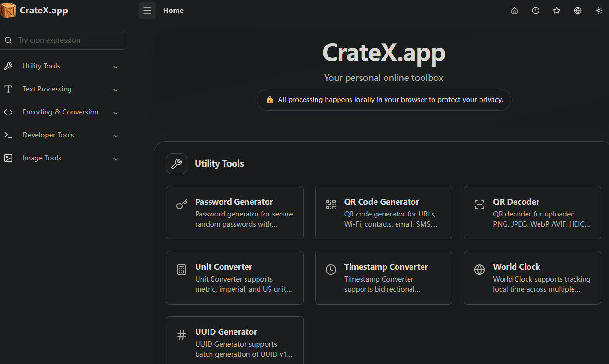Click description 'QR code generator for URLs'
Screen dimensions: 609x364
point(391,219)
